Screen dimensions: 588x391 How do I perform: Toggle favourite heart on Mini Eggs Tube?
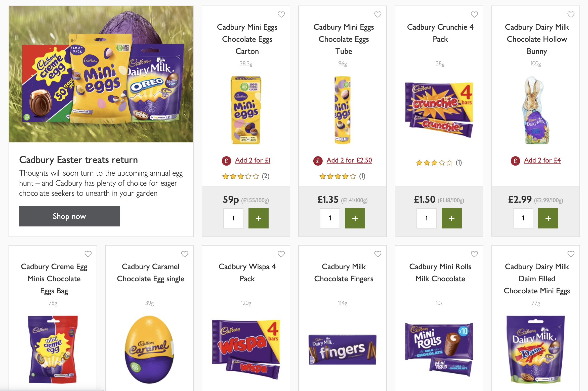click(x=378, y=15)
